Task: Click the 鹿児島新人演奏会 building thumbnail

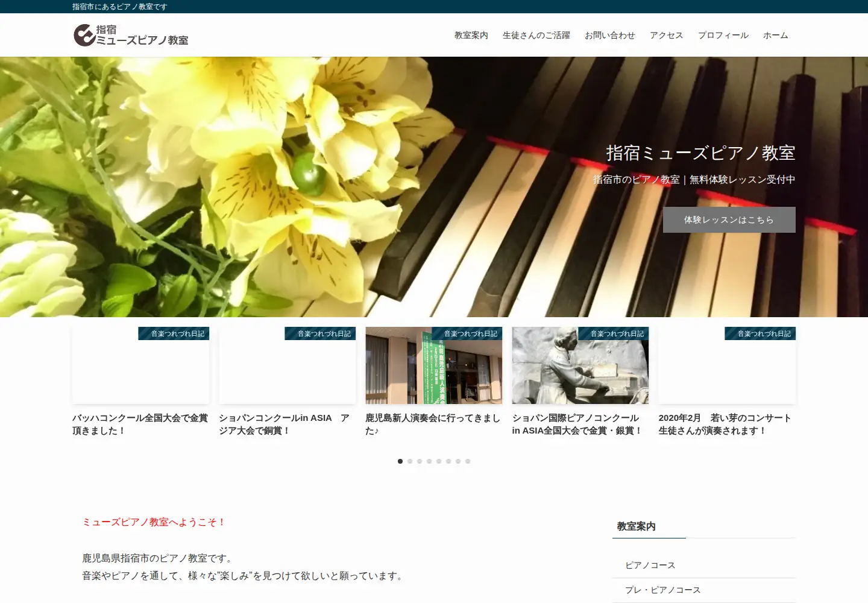Action: point(434,365)
